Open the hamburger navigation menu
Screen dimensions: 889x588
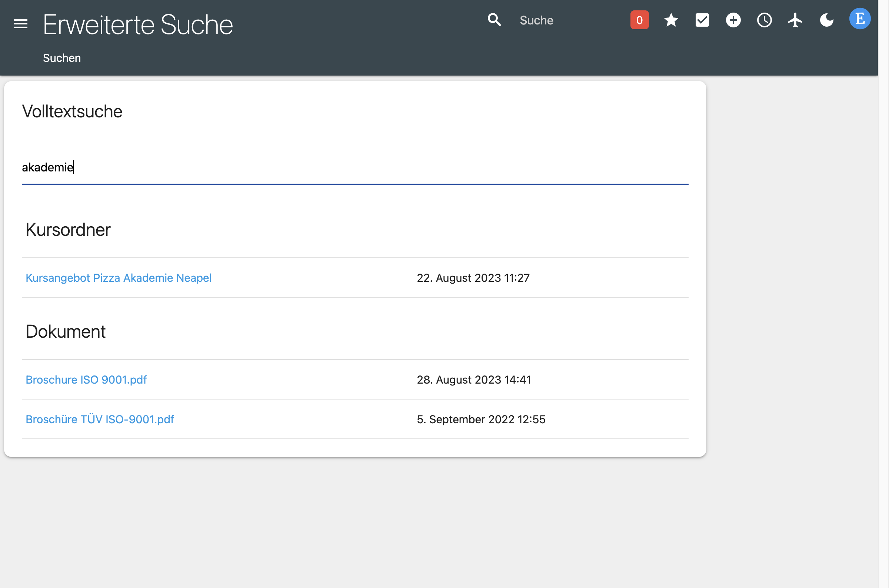click(x=21, y=24)
